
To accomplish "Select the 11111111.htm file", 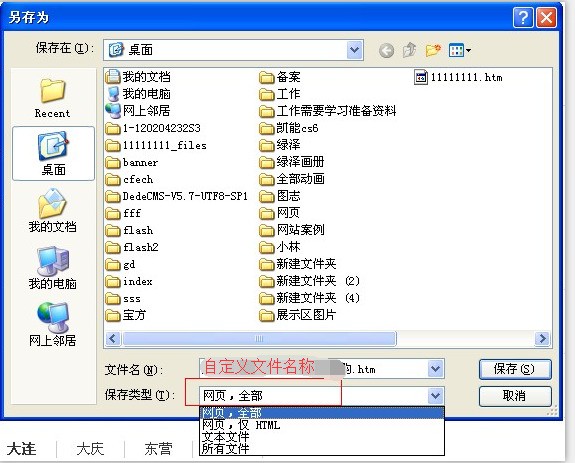I will click(x=458, y=77).
